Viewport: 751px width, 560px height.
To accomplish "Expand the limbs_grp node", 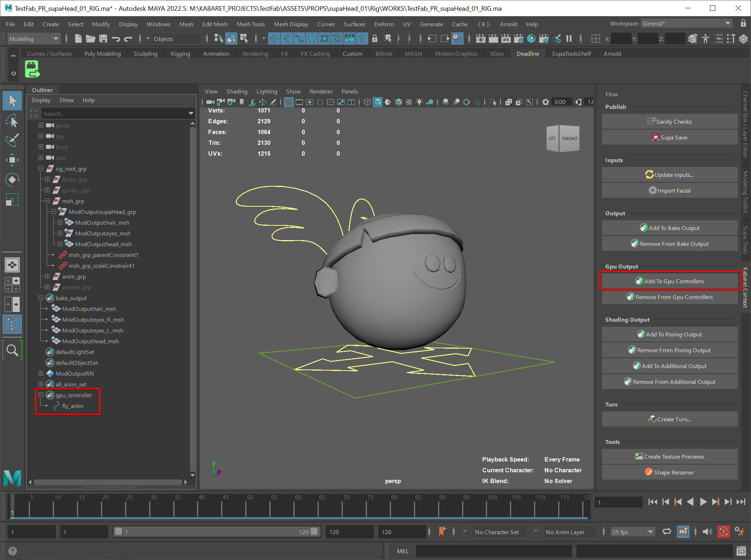I will tap(47, 179).
